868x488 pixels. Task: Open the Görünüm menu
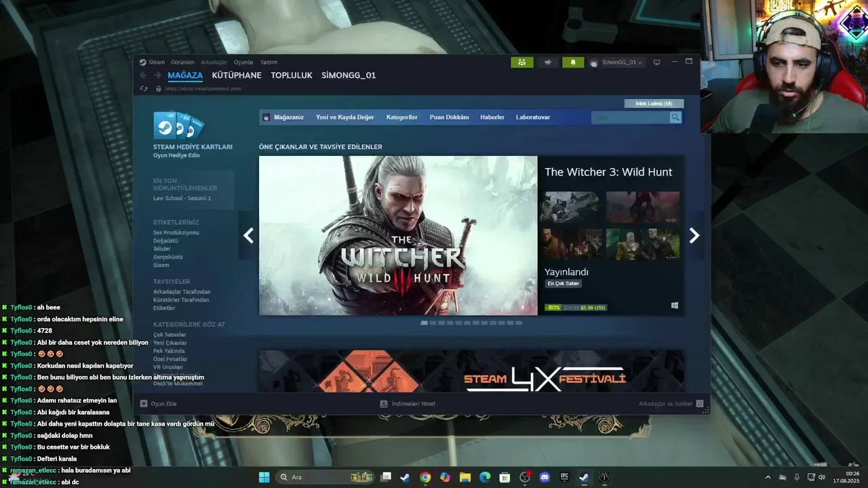[x=182, y=62]
